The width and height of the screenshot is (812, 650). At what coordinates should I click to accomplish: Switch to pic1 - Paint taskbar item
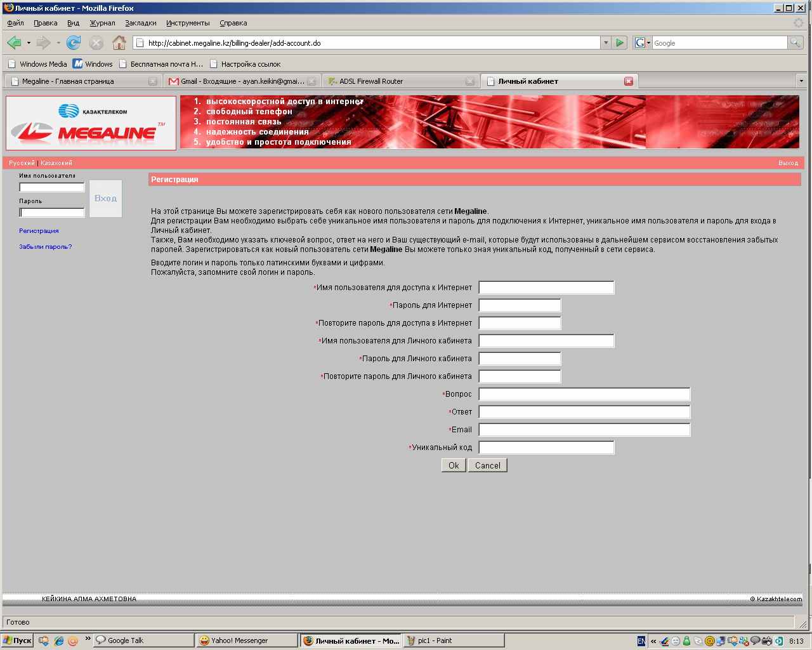(454, 640)
